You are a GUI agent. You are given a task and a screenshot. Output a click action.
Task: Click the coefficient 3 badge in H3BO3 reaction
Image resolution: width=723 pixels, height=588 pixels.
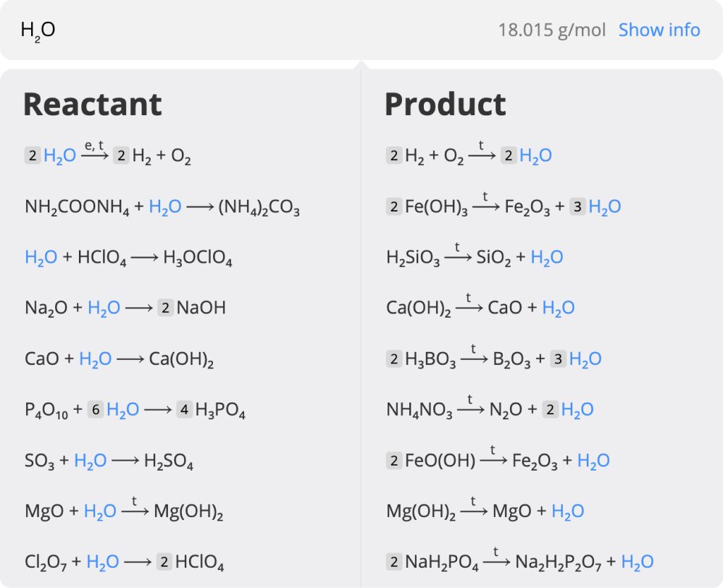(x=558, y=358)
